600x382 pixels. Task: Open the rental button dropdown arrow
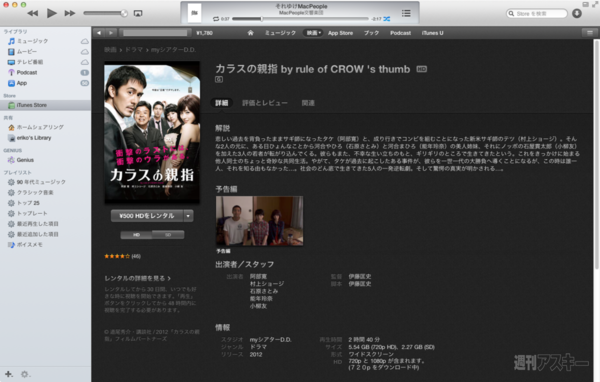click(188, 216)
